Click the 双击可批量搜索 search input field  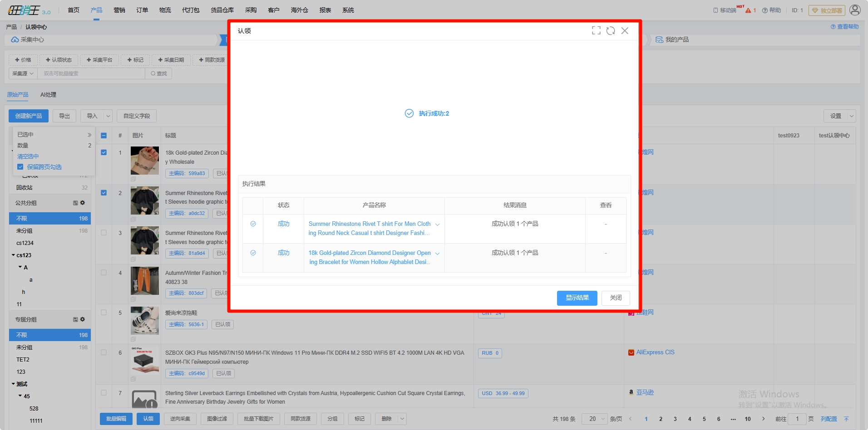tap(91, 73)
